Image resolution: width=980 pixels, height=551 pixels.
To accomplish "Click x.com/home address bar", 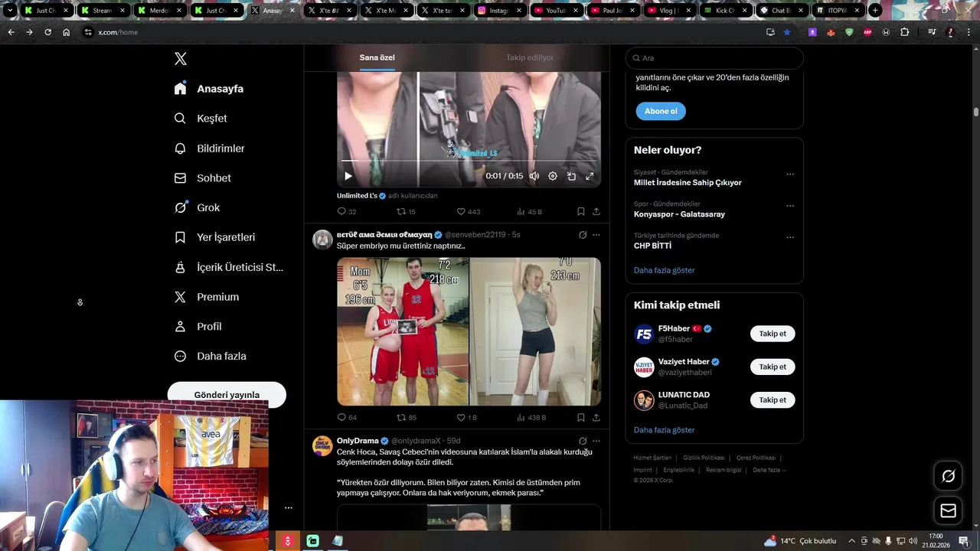I will (118, 32).
